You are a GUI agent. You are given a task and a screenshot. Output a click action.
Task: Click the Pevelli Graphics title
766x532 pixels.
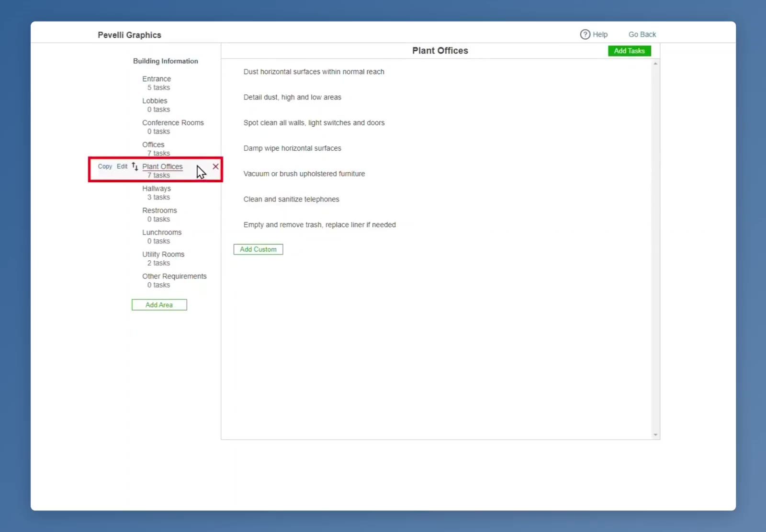point(129,35)
